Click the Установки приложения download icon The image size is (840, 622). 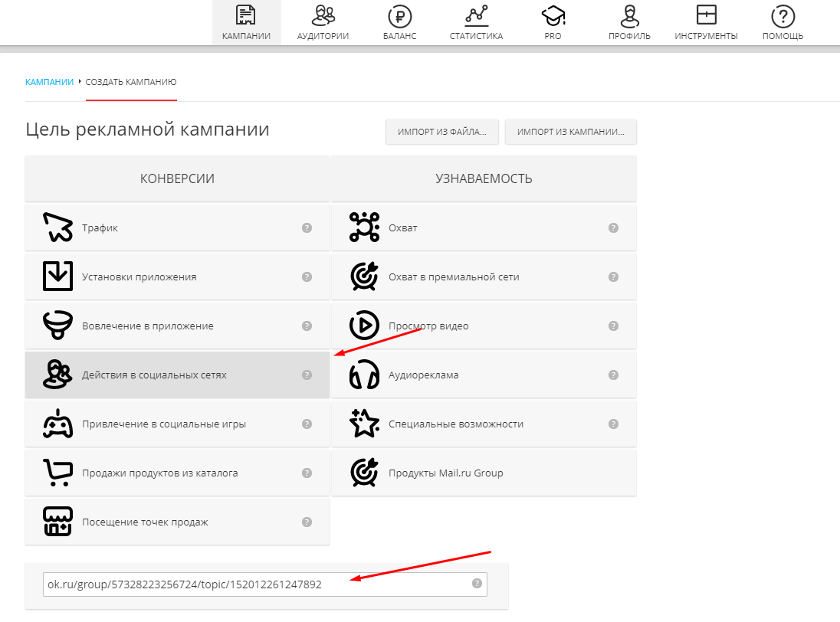point(57,277)
